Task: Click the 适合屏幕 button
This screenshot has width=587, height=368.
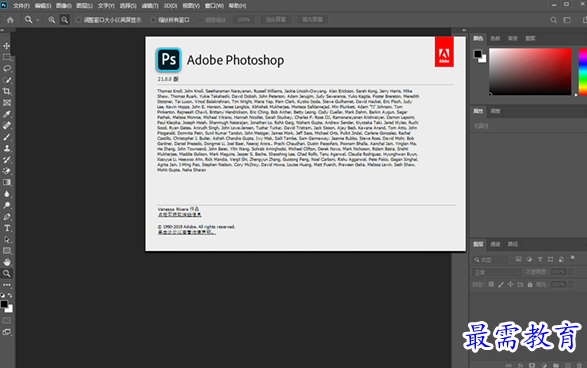Action: [x=276, y=19]
